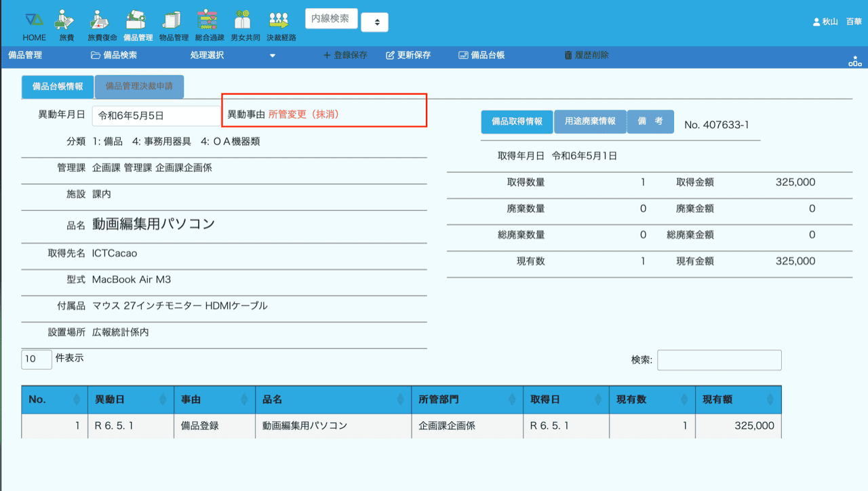Image resolution: width=868 pixels, height=491 pixels.
Task: Click the 異動年月日 date field
Action: (156, 116)
